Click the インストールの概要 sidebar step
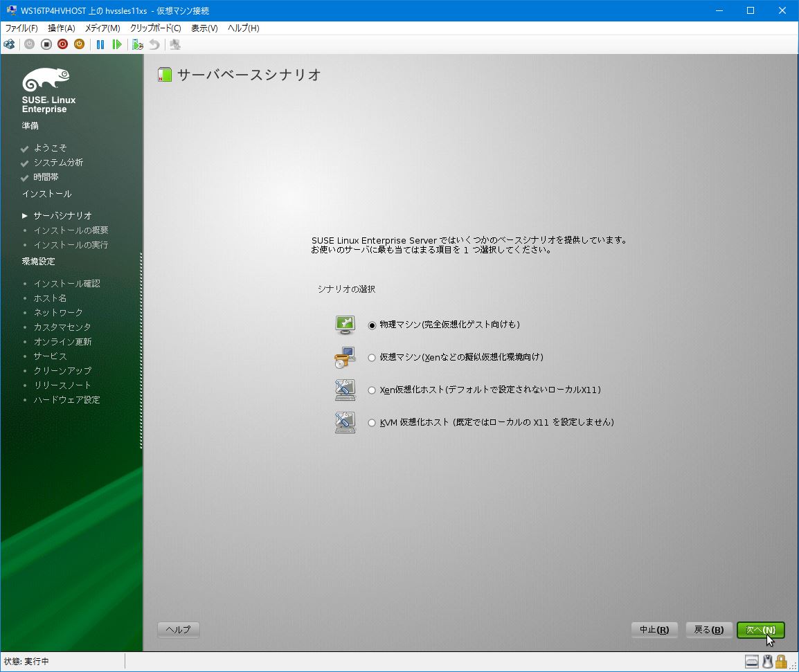 (x=71, y=230)
